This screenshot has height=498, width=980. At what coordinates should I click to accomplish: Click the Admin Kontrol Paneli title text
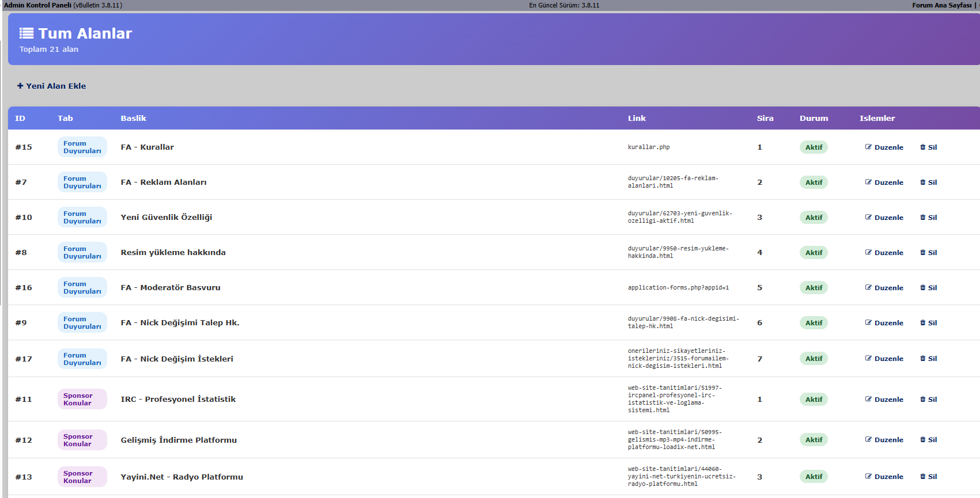37,5
